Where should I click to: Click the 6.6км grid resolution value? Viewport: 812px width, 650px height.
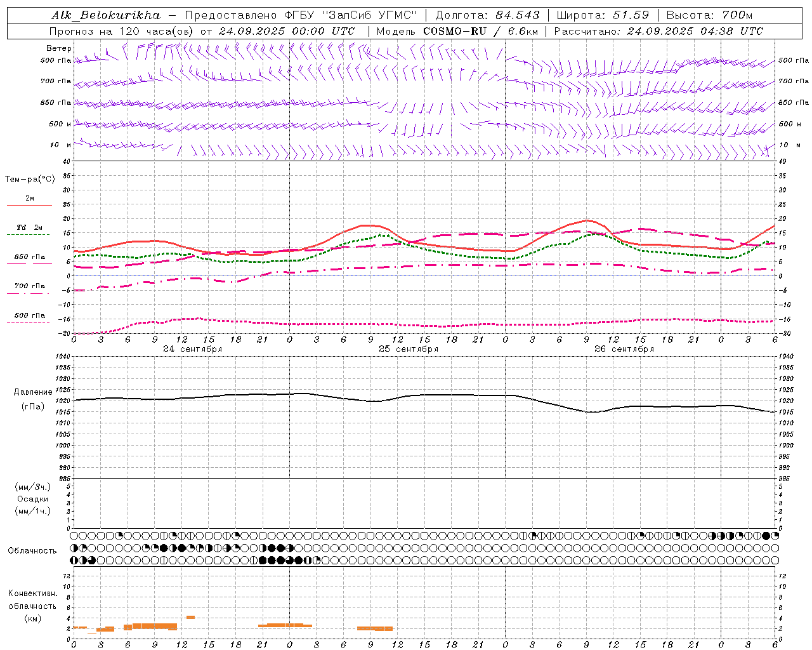[x=523, y=31]
